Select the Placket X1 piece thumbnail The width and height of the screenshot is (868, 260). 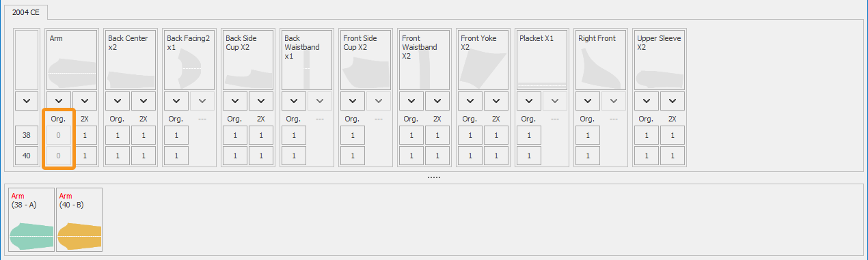click(x=542, y=60)
